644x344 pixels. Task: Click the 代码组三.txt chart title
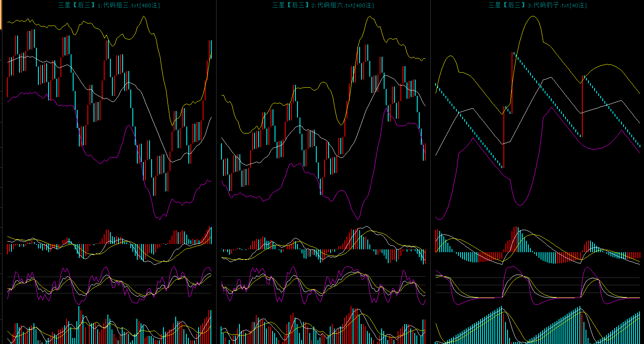[109, 5]
